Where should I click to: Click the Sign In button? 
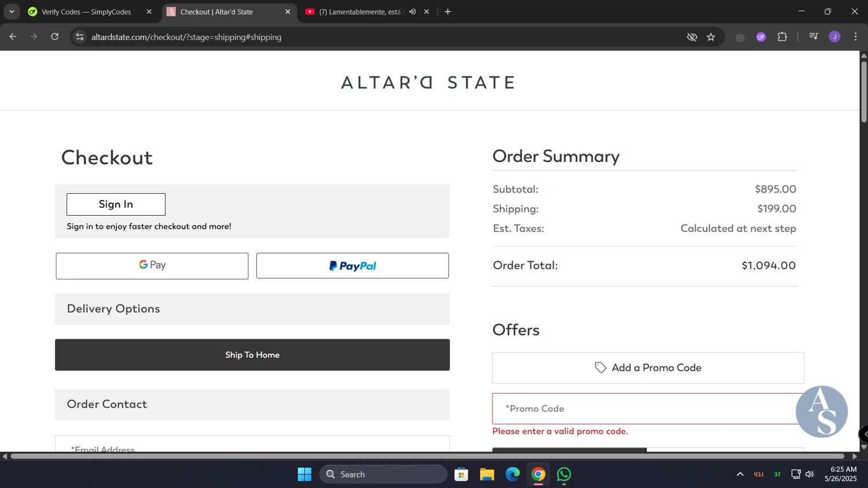coord(116,204)
